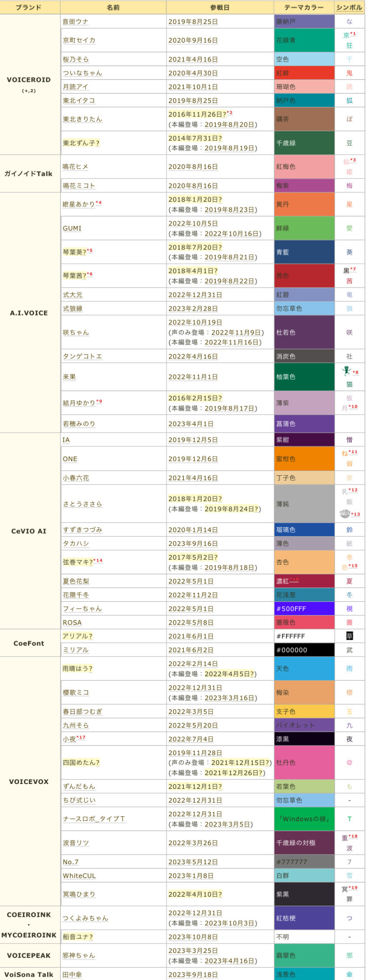This screenshot has width=366, height=980.
Task: Click the 蜜柑色 theme color cell
Action: point(304,459)
